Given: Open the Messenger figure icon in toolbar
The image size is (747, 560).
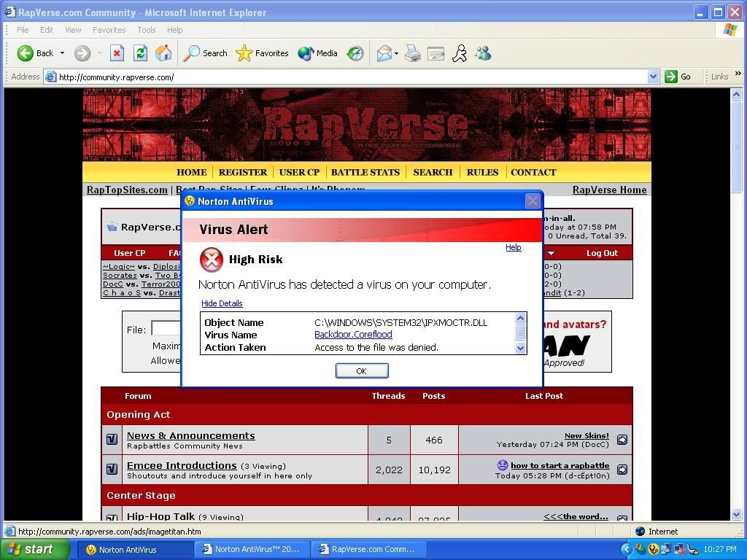Looking at the screenshot, I should (x=460, y=53).
